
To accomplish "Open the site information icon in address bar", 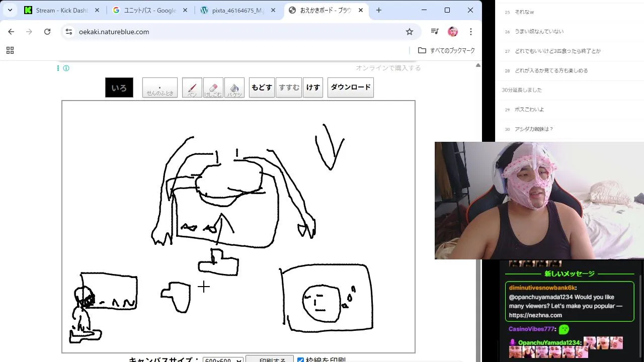I will click(69, 32).
